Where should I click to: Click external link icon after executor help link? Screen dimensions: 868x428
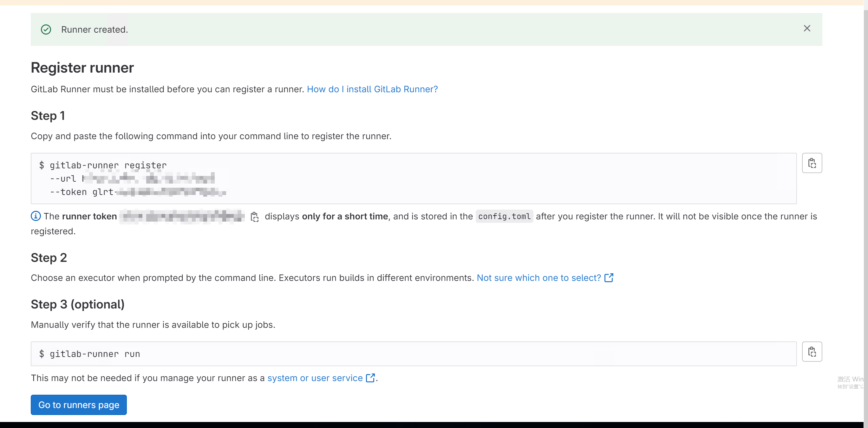(x=609, y=278)
